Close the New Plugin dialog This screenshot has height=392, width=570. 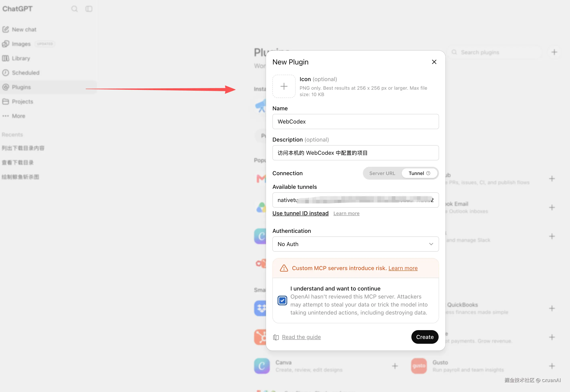click(434, 62)
